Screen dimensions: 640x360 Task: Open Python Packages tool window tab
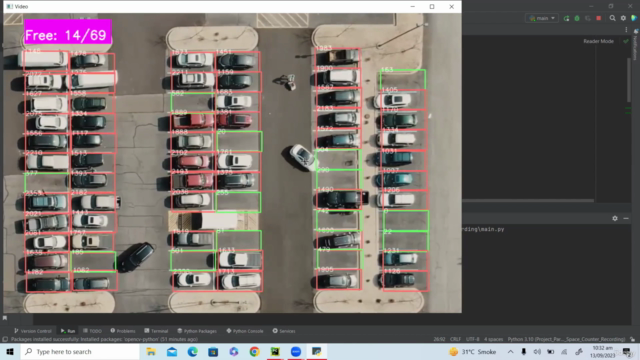click(197, 331)
